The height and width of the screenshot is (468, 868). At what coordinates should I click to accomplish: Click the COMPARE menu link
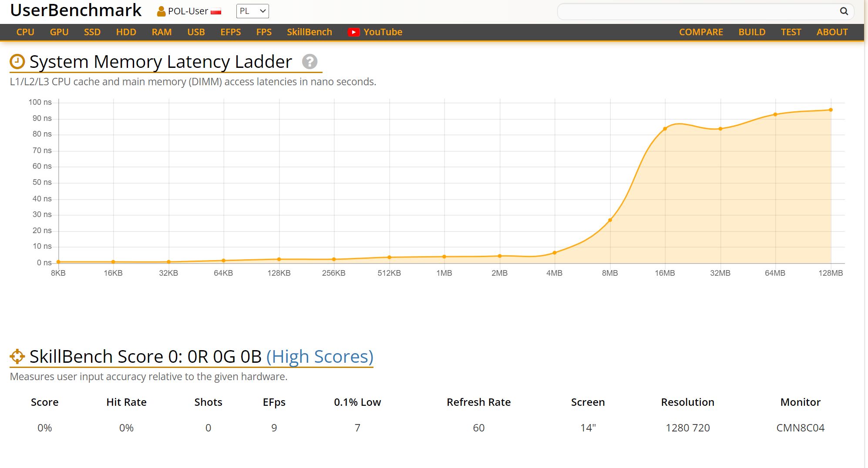(x=701, y=32)
